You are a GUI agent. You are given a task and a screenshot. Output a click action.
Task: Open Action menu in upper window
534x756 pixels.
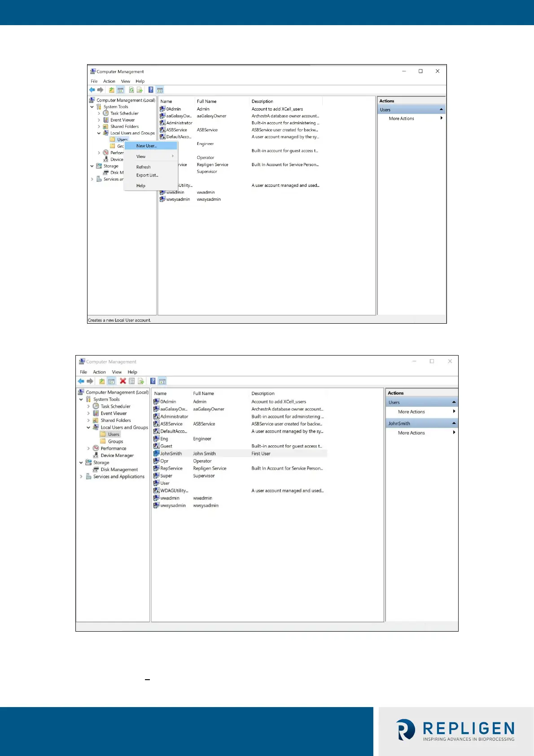coord(109,81)
